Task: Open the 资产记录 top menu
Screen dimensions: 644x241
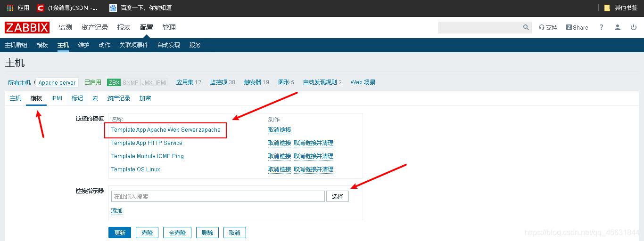Action: point(95,28)
